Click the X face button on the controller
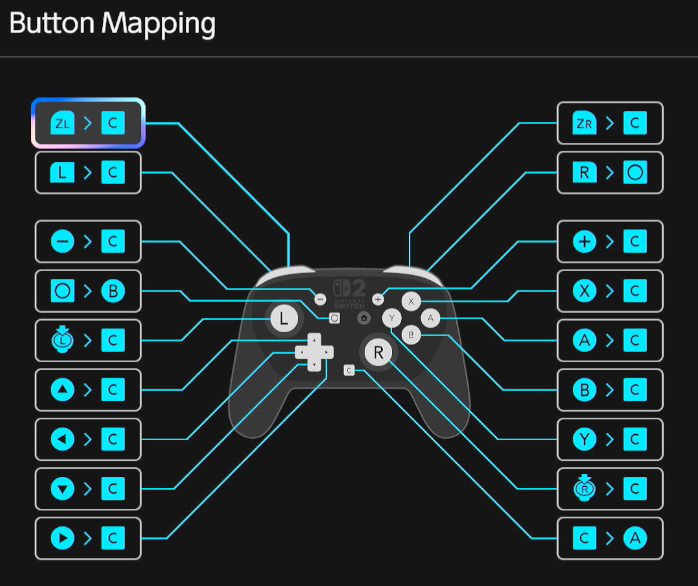 tap(411, 301)
